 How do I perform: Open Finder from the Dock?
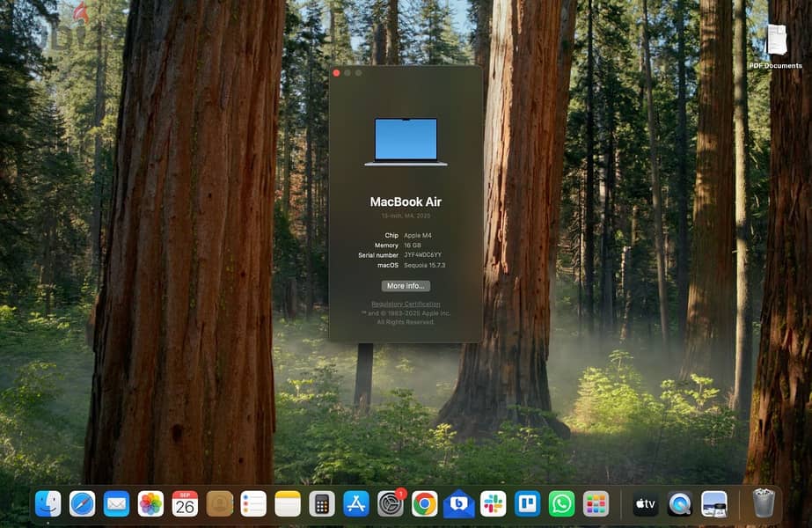point(48,503)
